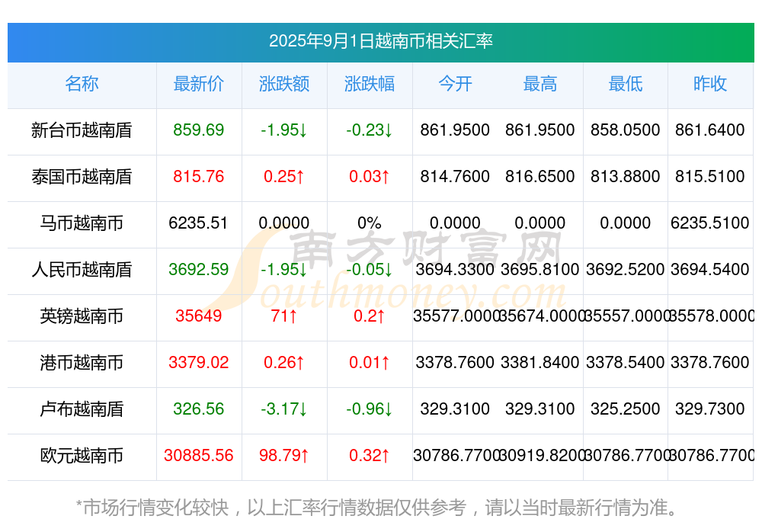
Task: Click change percent -0.96↓
Action: [x=370, y=409]
